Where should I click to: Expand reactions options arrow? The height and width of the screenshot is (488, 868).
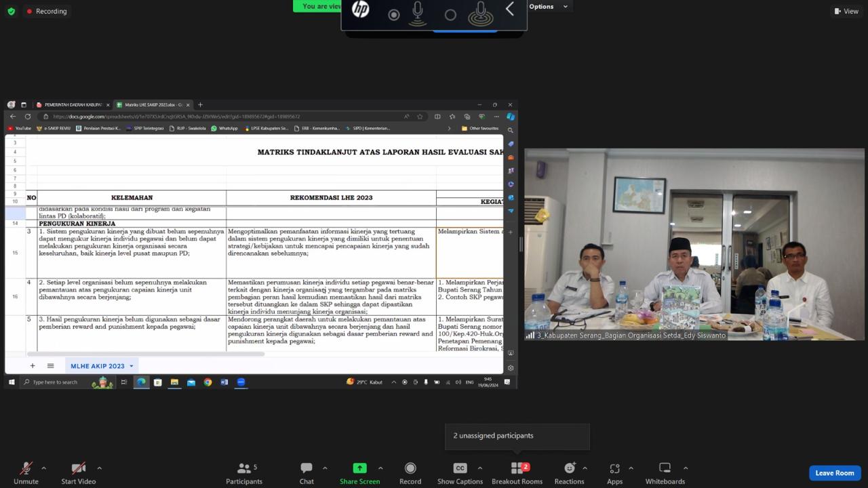[585, 468]
